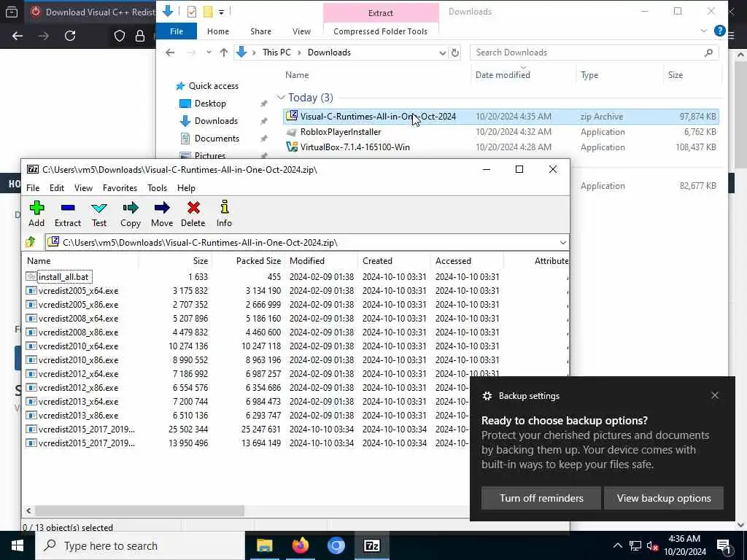Viewport: 747px width, 560px height.
Task: Select vcredist2013_x64.exe in the archive
Action: click(x=78, y=402)
